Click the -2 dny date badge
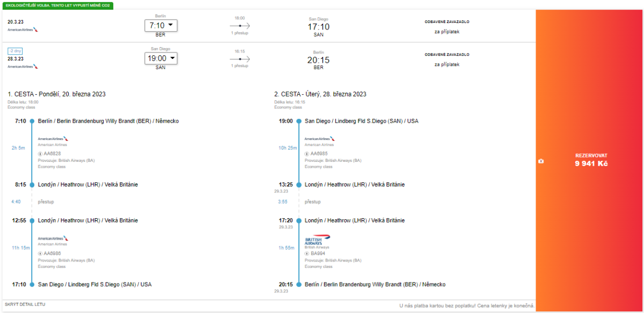Viewport: 644px width, 313px height. coord(15,51)
